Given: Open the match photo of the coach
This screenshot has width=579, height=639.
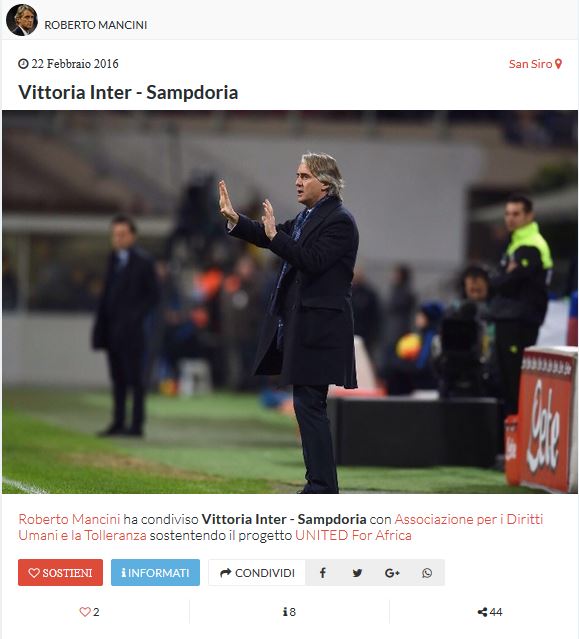Looking at the screenshot, I should point(290,302).
